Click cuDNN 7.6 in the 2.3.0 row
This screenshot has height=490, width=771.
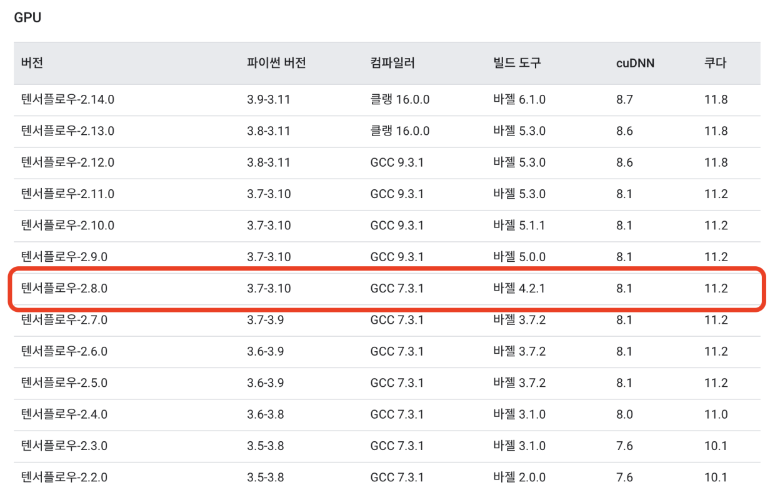[624, 445]
